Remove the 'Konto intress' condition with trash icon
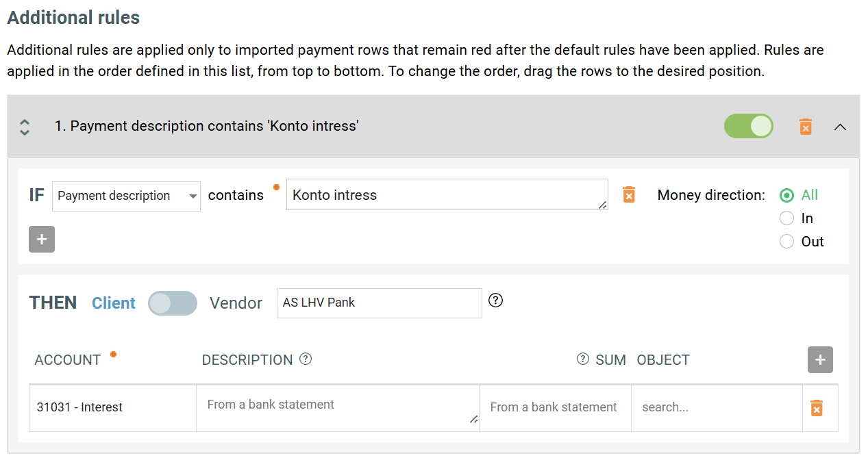This screenshot has height=460, width=868. pyautogui.click(x=628, y=195)
